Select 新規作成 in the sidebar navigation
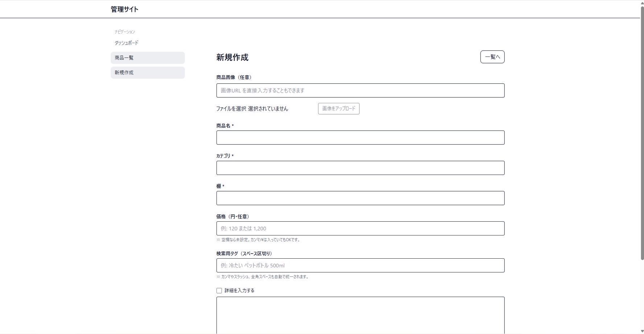 pyautogui.click(x=148, y=73)
